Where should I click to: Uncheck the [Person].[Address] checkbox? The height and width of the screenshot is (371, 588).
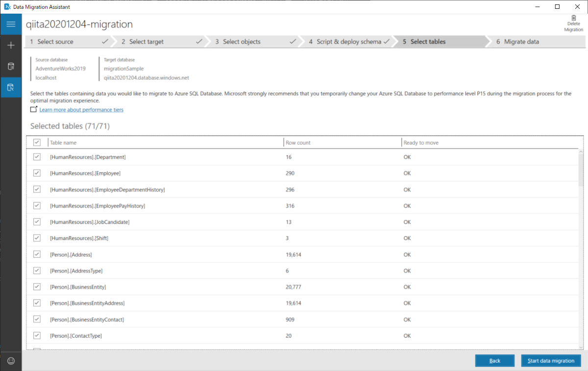click(x=37, y=254)
